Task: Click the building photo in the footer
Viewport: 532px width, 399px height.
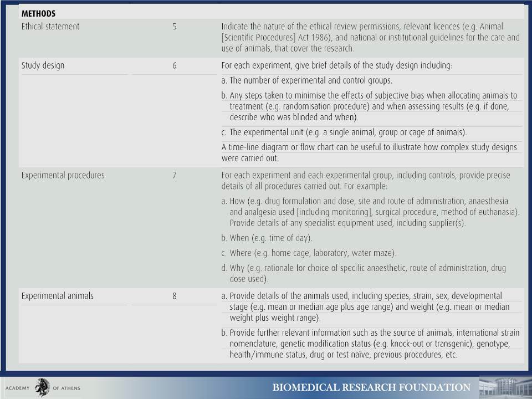Action: click(x=505, y=388)
